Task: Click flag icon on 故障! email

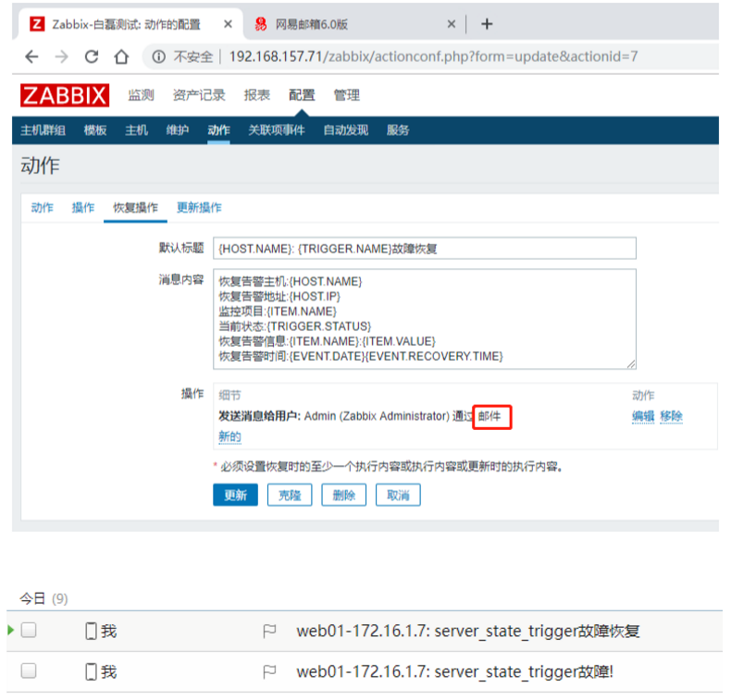Action: click(x=269, y=671)
